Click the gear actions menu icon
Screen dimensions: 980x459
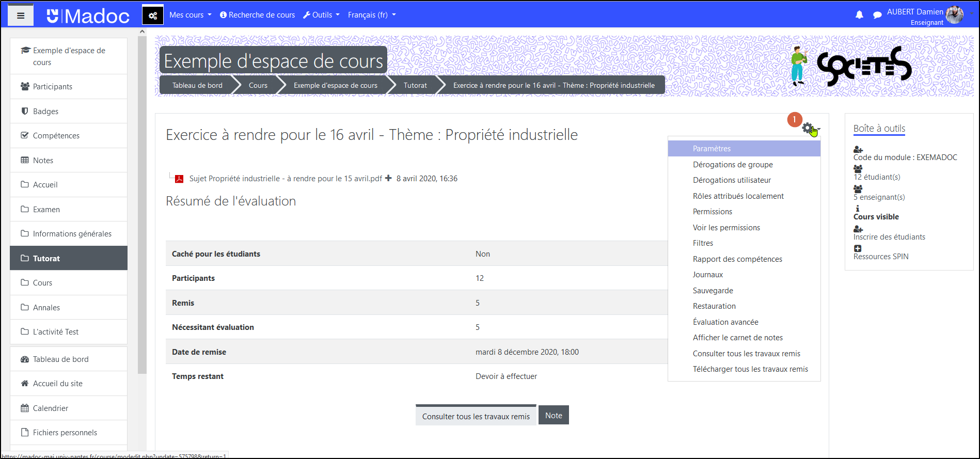[808, 129]
